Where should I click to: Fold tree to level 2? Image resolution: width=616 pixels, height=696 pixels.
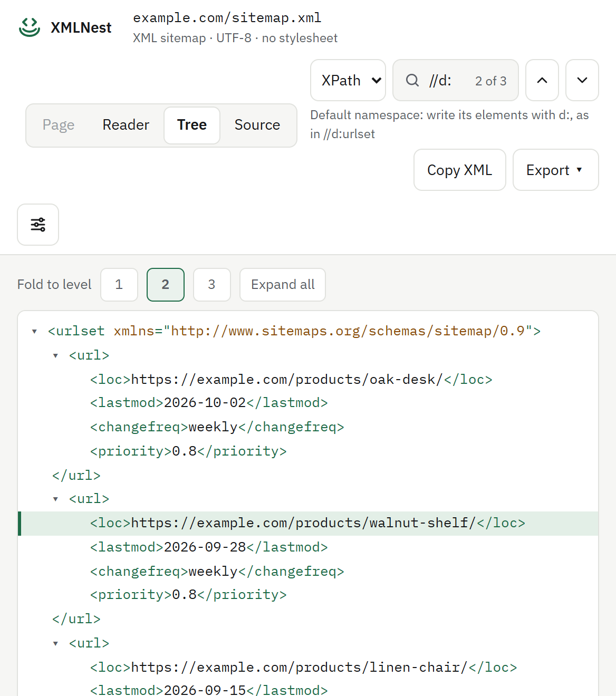click(x=166, y=285)
